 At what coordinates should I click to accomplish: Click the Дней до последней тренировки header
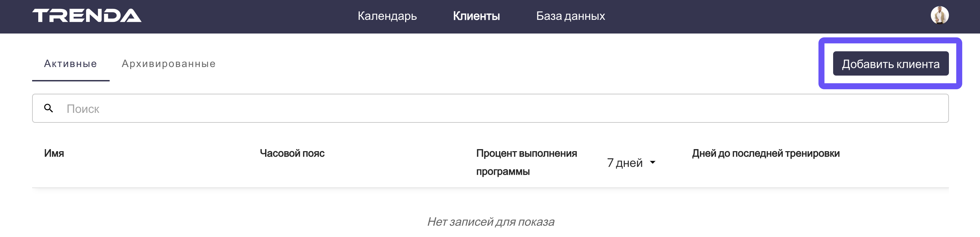[x=765, y=153]
